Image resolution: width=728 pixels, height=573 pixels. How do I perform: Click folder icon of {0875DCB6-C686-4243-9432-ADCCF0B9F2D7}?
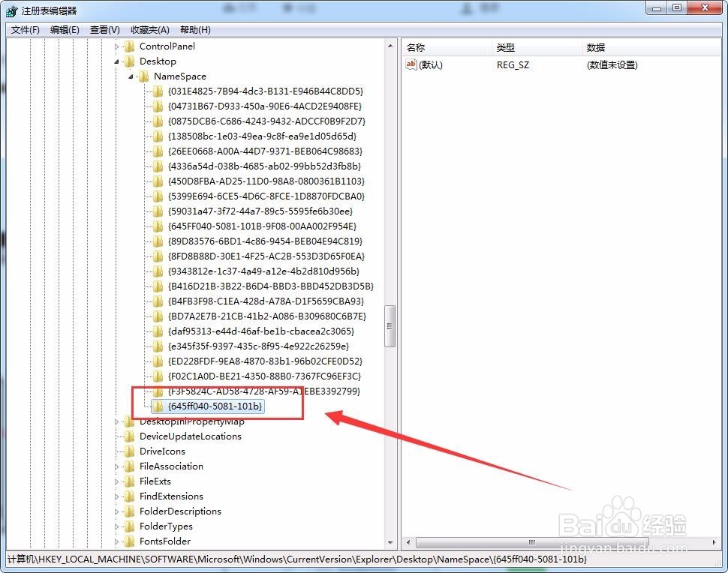tap(158, 121)
